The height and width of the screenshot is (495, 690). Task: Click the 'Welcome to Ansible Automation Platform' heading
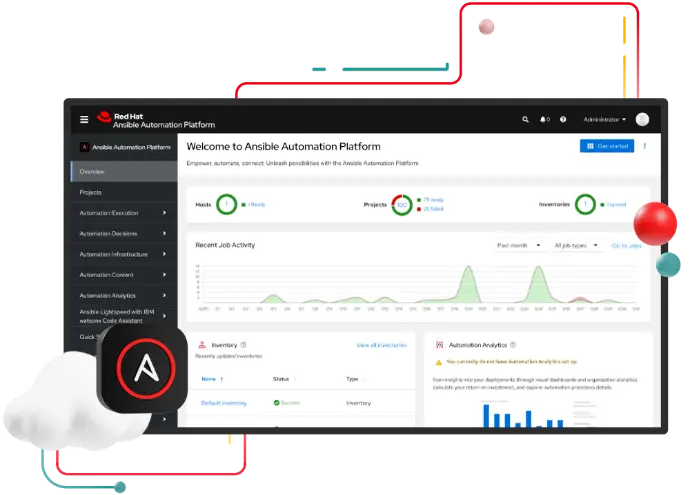click(x=283, y=147)
